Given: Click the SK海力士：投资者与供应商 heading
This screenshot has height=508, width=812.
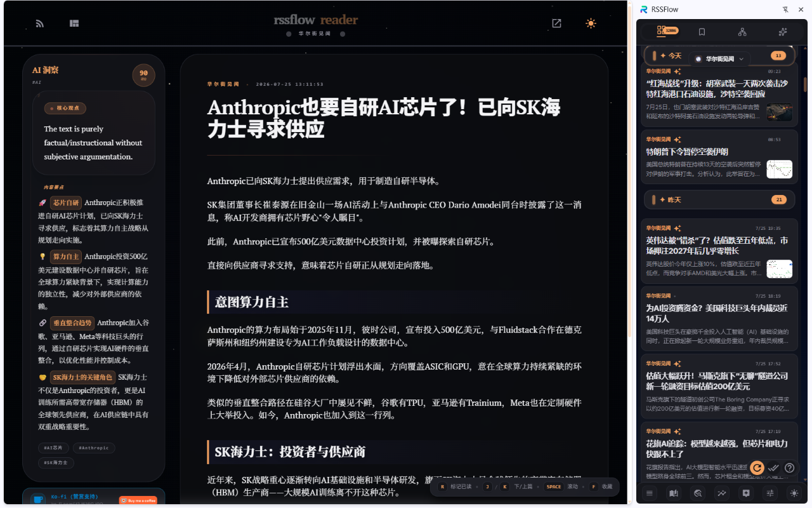Looking at the screenshot, I should click(290, 451).
